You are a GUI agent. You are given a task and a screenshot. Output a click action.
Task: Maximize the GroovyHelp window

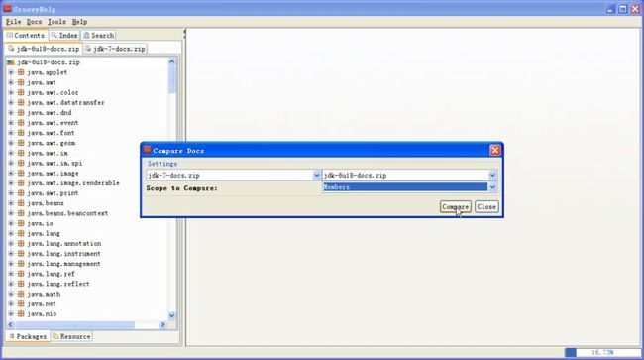click(x=623, y=9)
